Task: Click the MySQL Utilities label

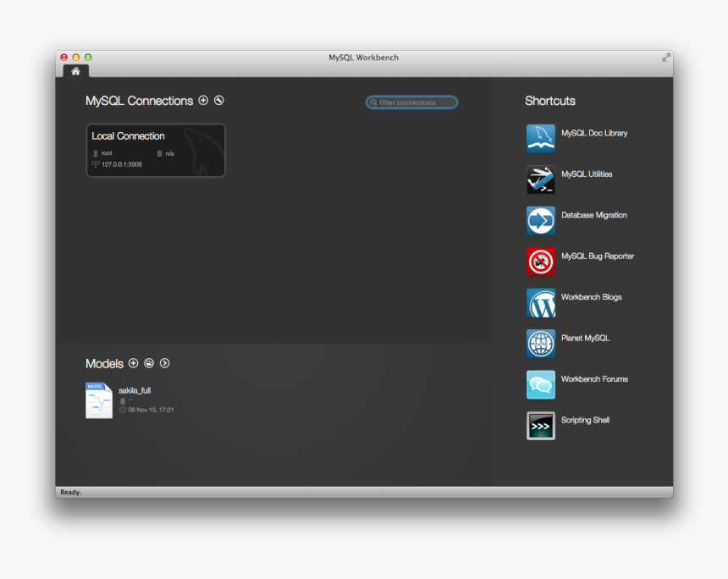Action: (587, 174)
